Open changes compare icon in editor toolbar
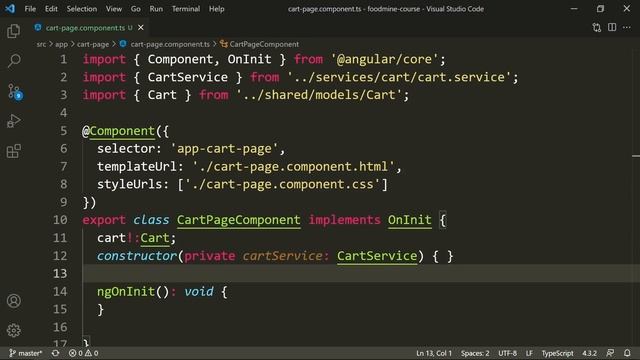This screenshot has height=360, width=640. pyautogui.click(x=596, y=27)
